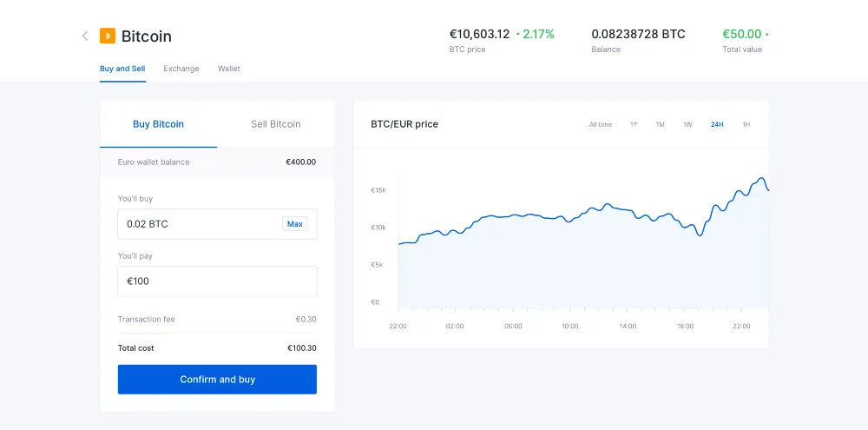Set chart range to 1Y
This screenshot has width=868, height=430.
click(x=634, y=125)
